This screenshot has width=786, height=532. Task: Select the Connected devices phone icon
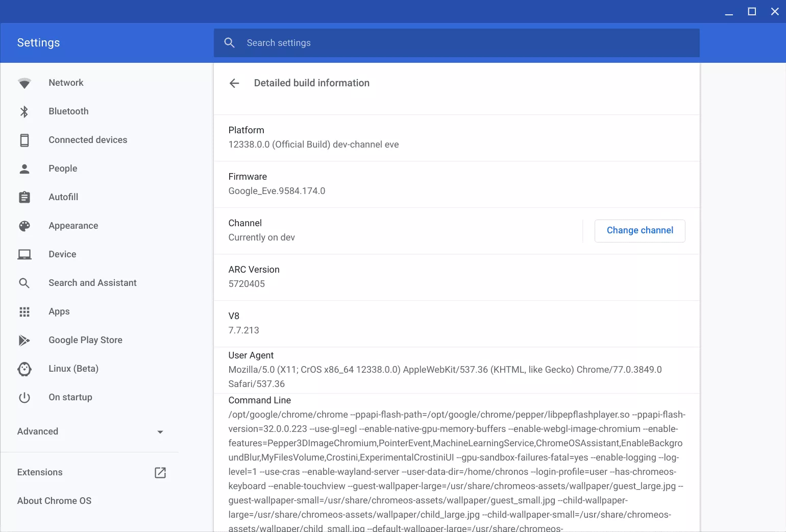24,140
